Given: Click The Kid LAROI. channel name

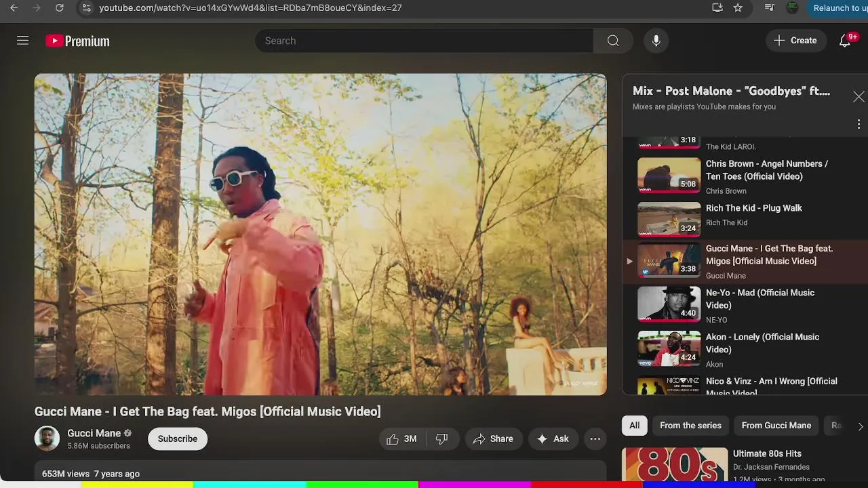Looking at the screenshot, I should (730, 146).
